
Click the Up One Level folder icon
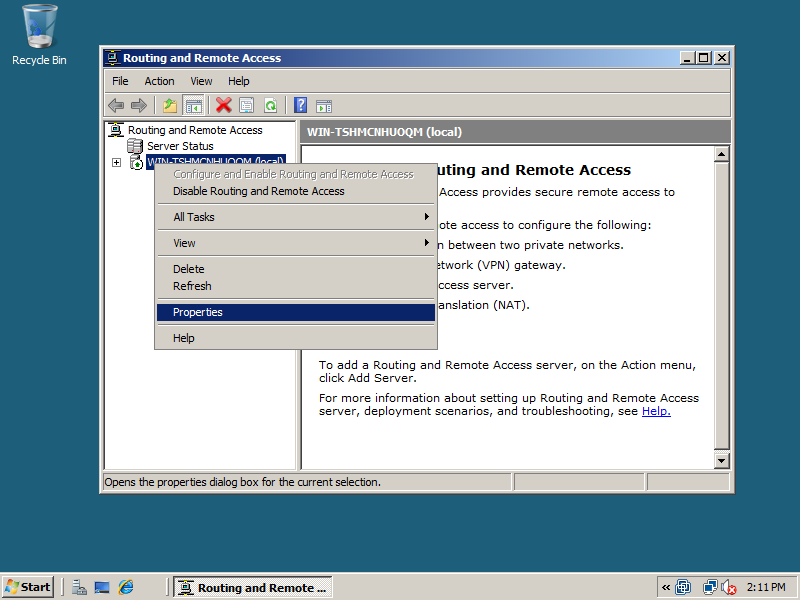170,106
